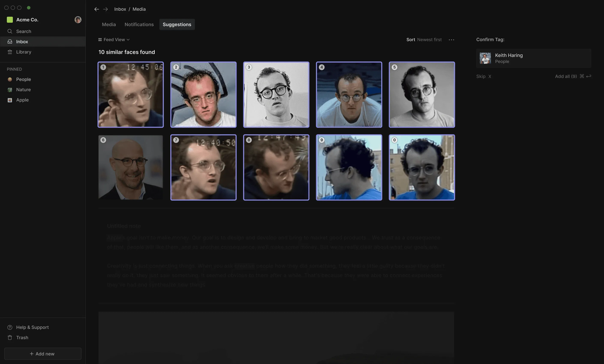
Task: Click Inbox in the breadcrumb
Action: pyautogui.click(x=120, y=9)
